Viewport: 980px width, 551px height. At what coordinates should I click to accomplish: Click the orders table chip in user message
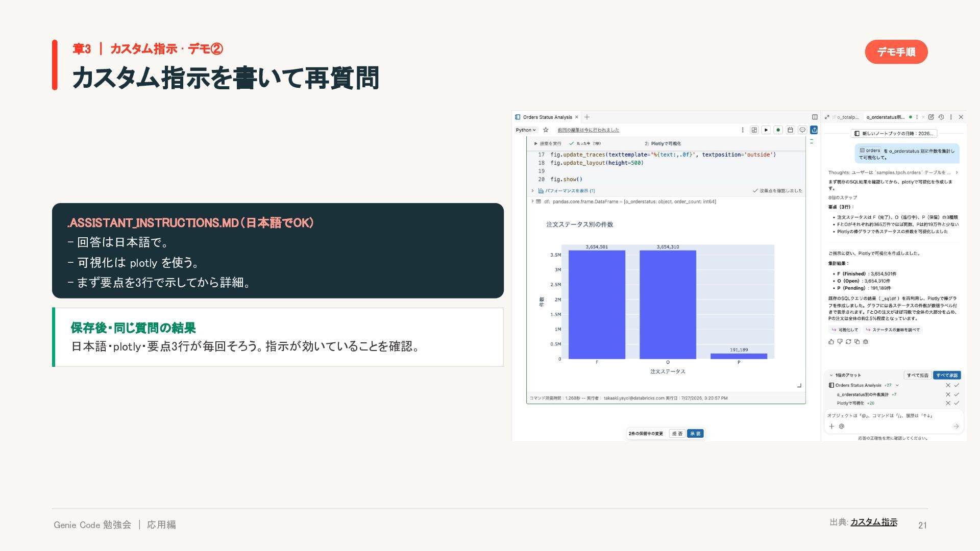click(x=870, y=151)
